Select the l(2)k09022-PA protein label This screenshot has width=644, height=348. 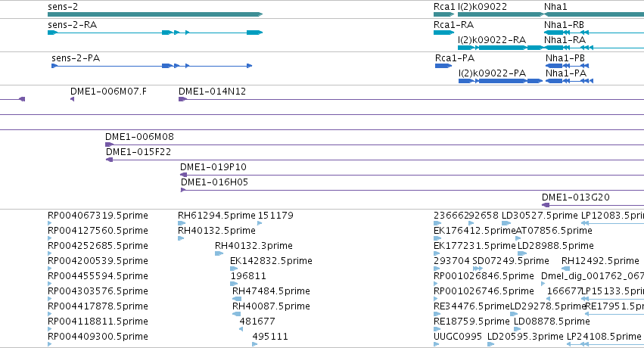click(x=492, y=73)
